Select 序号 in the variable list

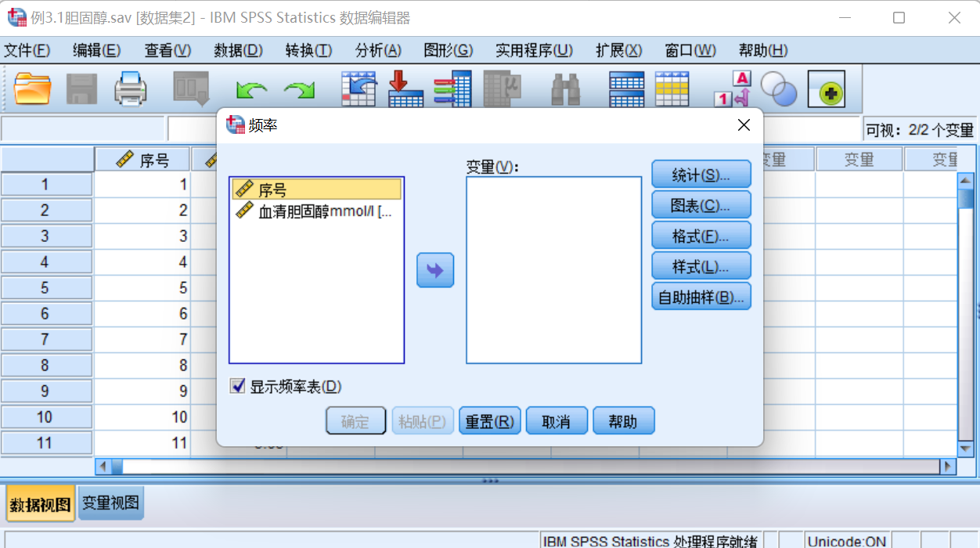coord(316,189)
